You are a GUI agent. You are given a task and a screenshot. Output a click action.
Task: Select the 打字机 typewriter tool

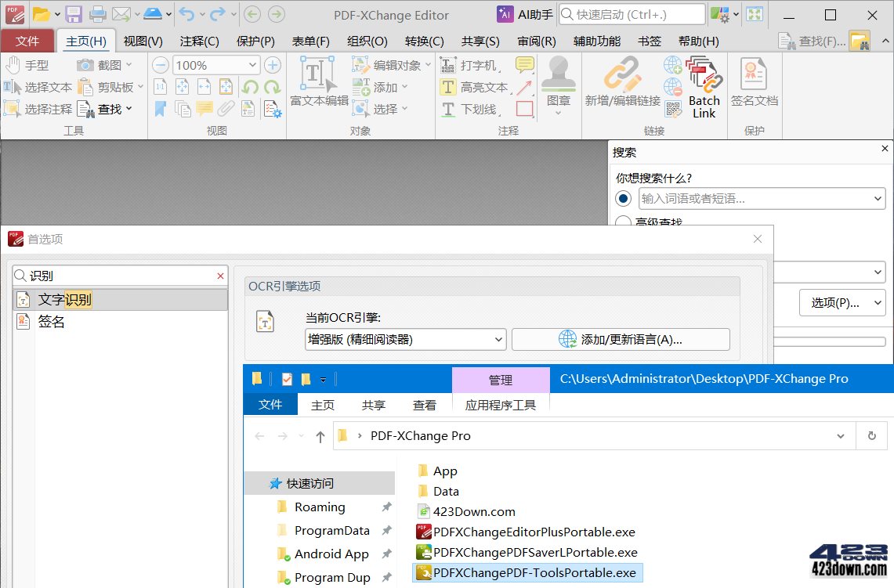pos(470,66)
